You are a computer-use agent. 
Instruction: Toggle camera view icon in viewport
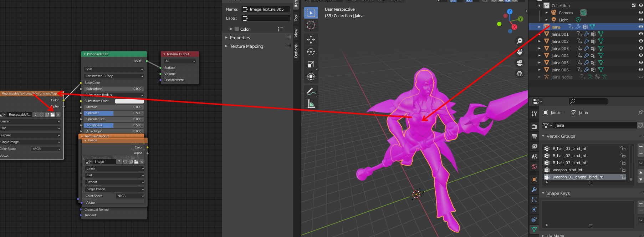[x=520, y=63]
